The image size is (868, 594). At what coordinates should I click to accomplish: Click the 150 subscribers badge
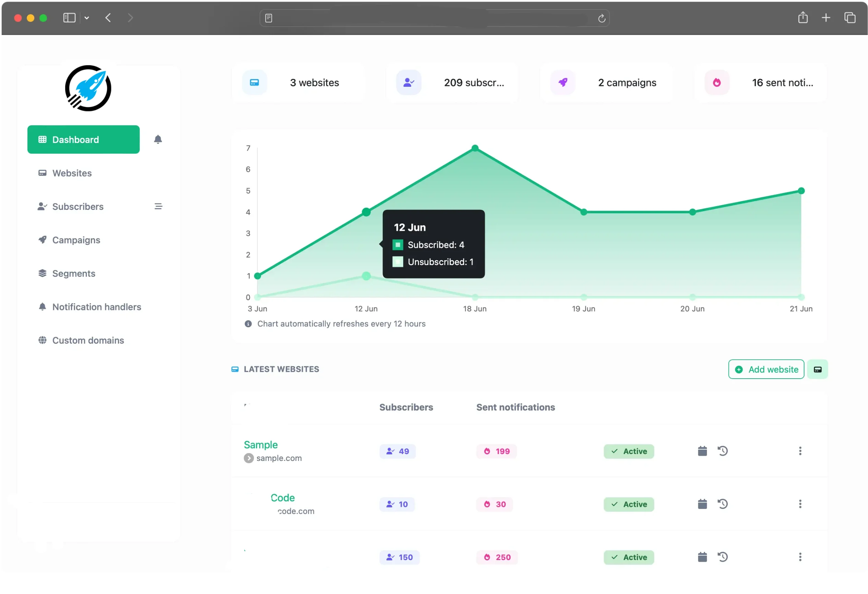click(399, 557)
